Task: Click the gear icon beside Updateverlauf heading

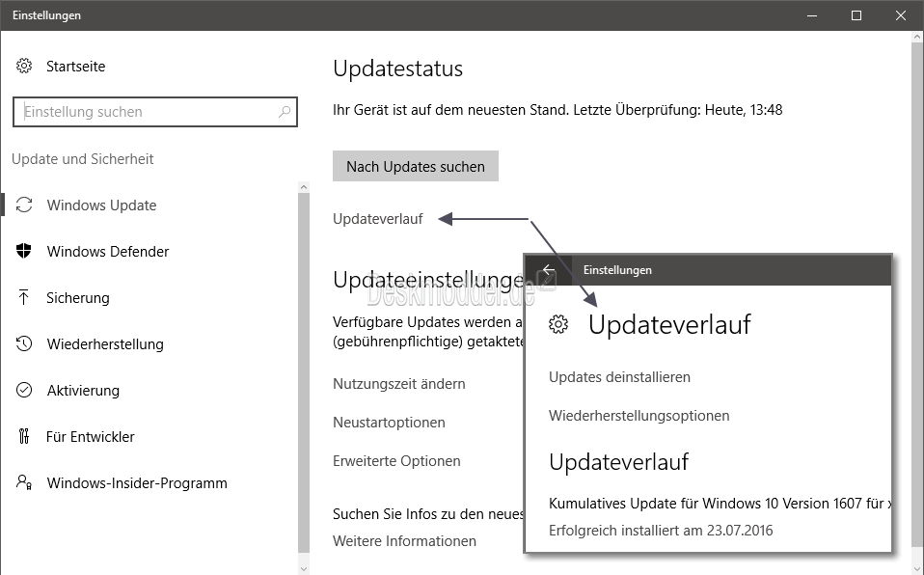Action: [x=558, y=324]
